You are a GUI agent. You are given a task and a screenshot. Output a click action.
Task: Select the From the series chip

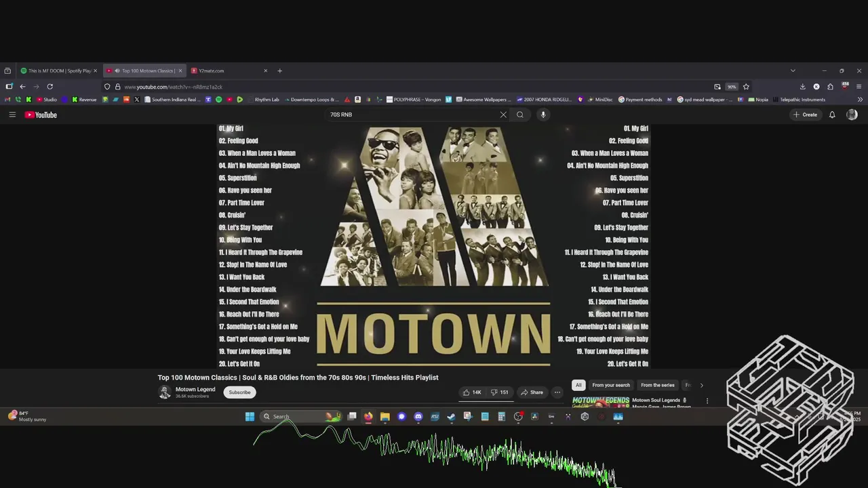(x=658, y=385)
